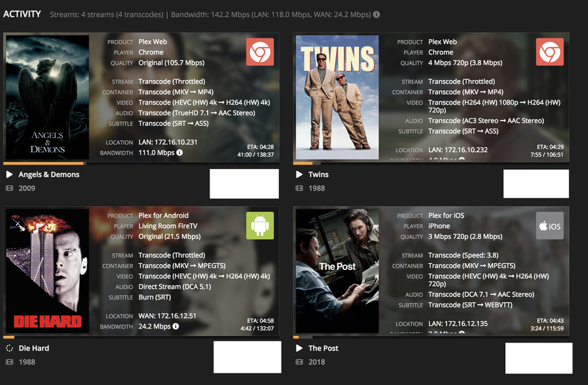
Task: Click info icon beside 24.2 Mbps bandwidth
Action: (x=176, y=326)
